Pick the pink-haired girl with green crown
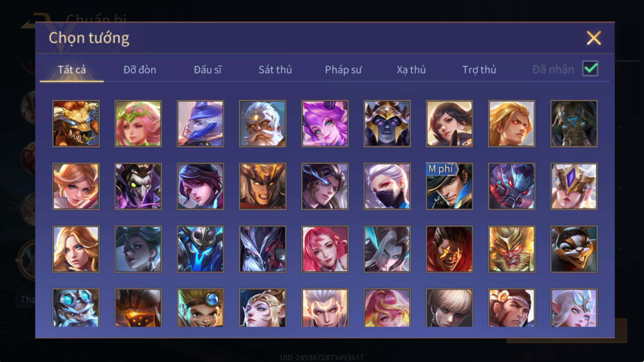The image size is (644, 362). click(x=138, y=123)
